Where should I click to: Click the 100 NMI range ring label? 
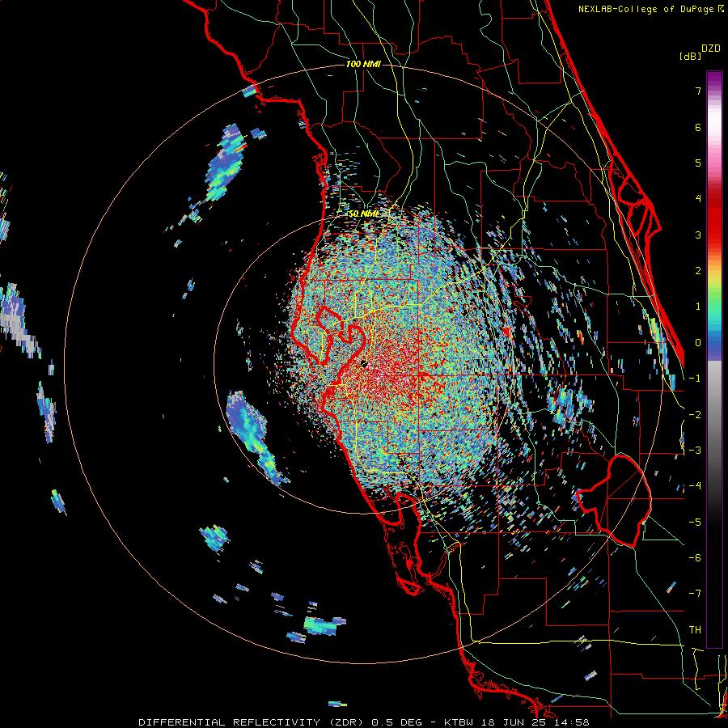tap(363, 64)
